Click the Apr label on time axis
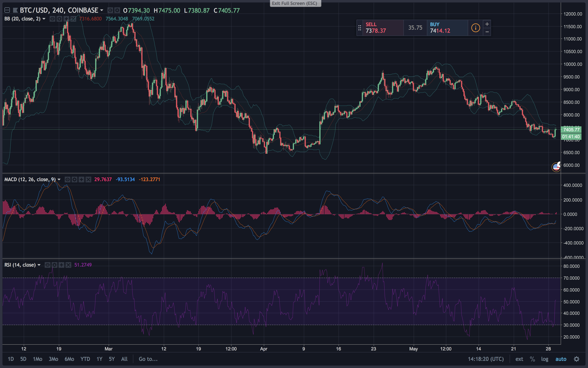The width and height of the screenshot is (588, 368). pyautogui.click(x=264, y=349)
